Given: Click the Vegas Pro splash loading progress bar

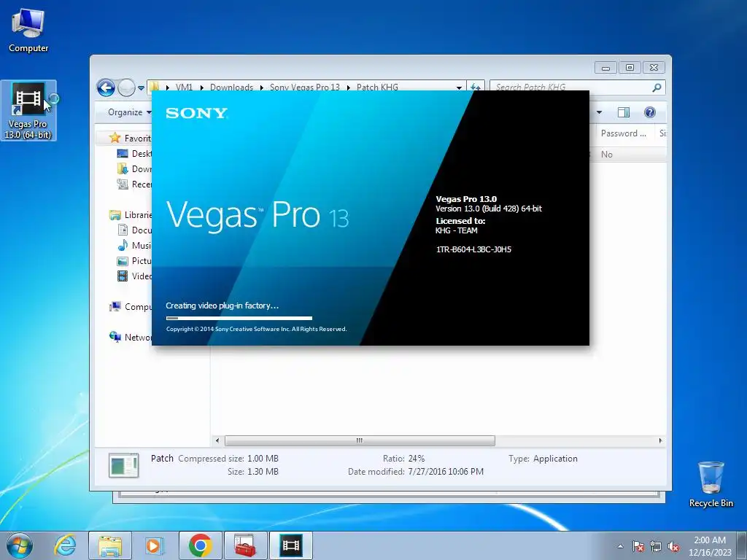Looking at the screenshot, I should (239, 318).
